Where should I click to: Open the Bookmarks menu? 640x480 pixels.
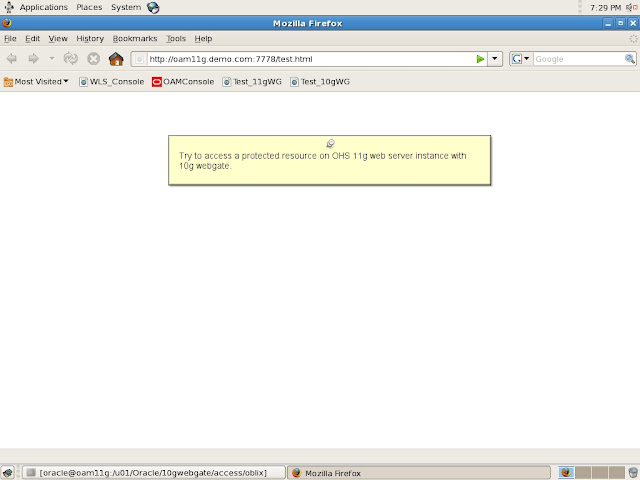point(135,38)
